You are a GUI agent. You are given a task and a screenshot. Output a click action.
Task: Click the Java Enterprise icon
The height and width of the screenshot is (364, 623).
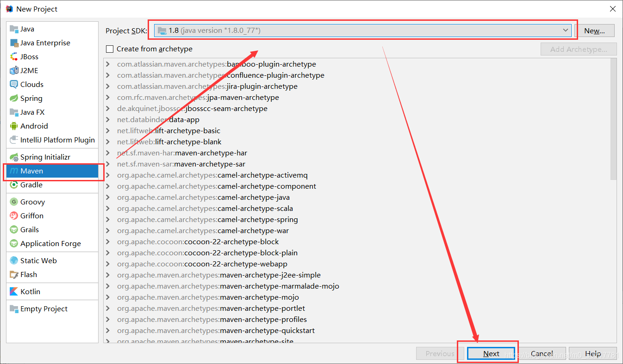[13, 43]
